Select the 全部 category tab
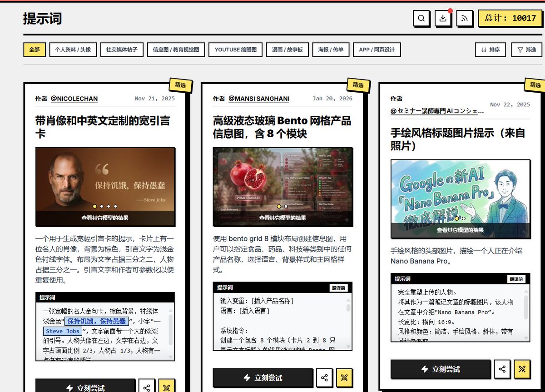Screen dimensions: 545x392 click(35, 50)
